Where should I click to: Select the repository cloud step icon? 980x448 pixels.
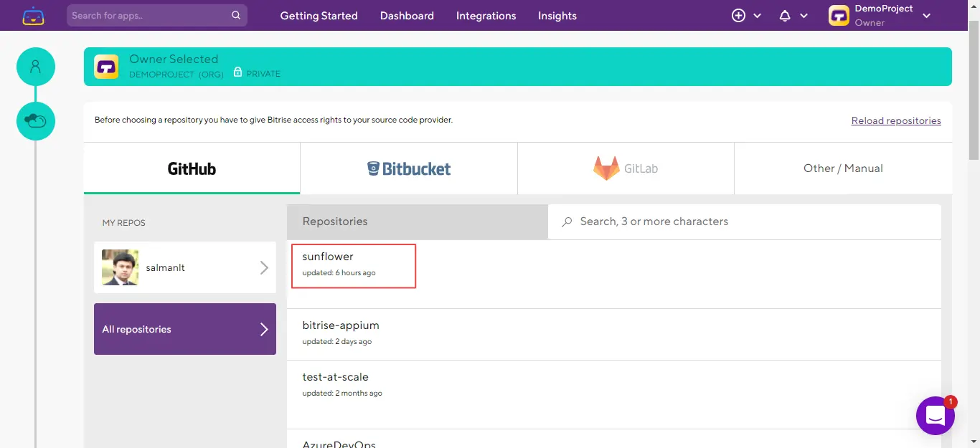pos(36,121)
